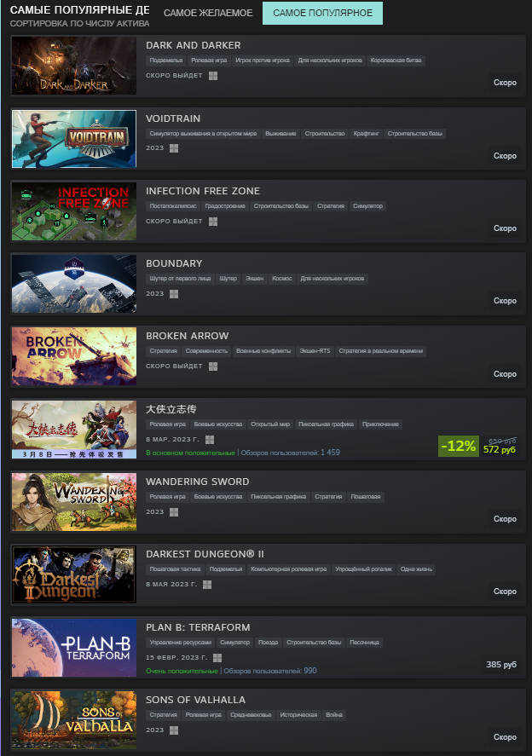Open the Wandering Sword capsule image
Viewport: 532px width, 756px height.
tap(74, 502)
